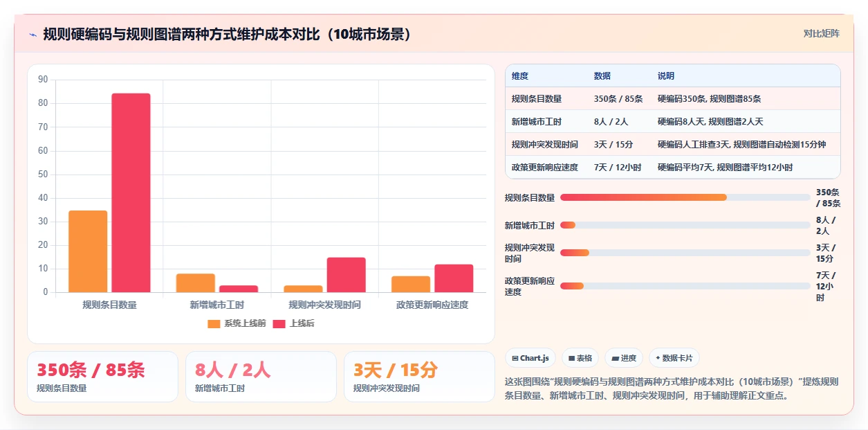Open the 350条 / 85条 stat card

(x=102, y=377)
